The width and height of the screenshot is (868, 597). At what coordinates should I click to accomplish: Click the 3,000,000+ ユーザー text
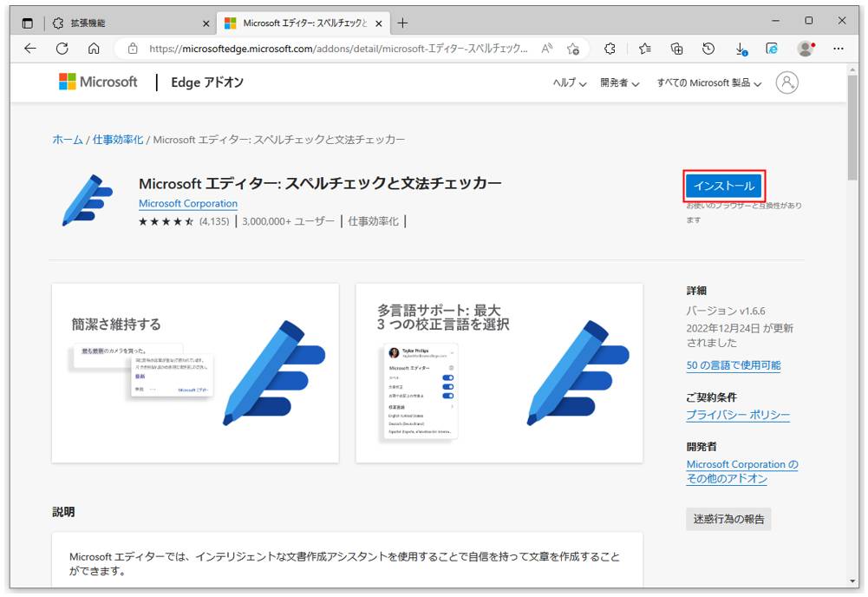coord(288,221)
